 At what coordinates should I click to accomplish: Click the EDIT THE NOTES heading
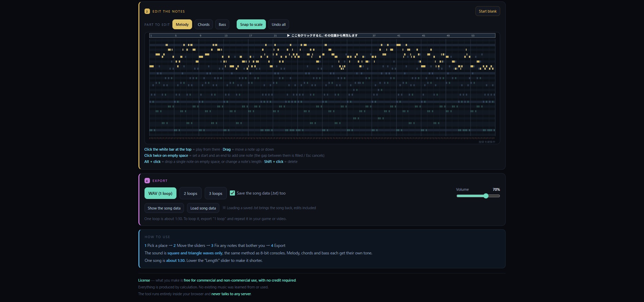point(169,12)
